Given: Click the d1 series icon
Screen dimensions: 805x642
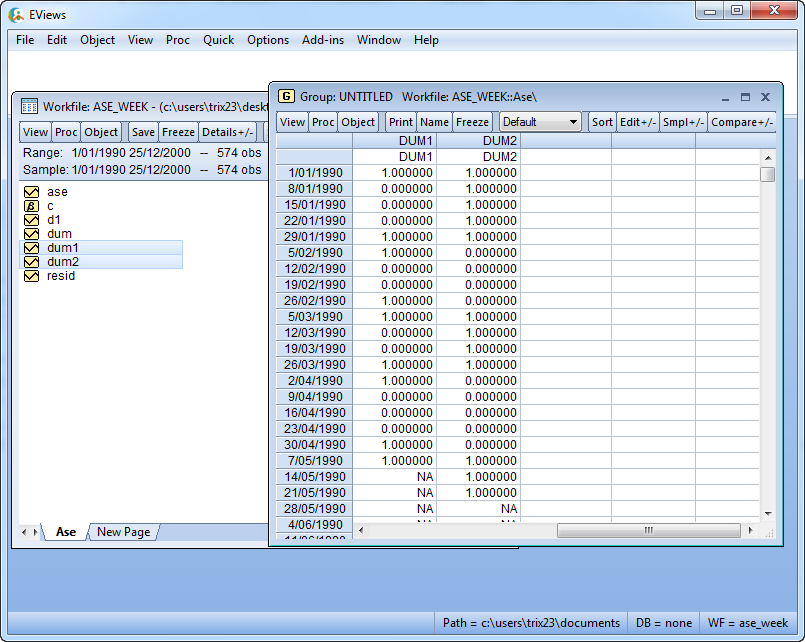Looking at the screenshot, I should pos(31,220).
